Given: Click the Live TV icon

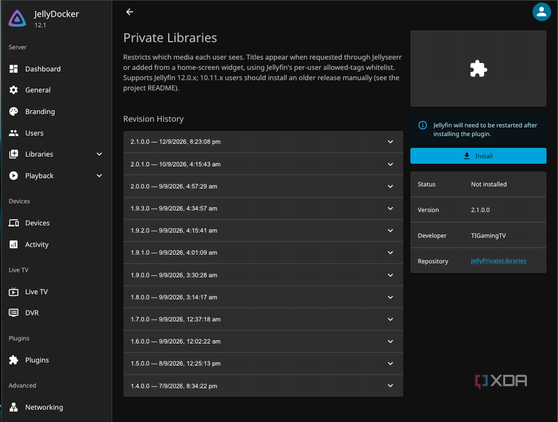Looking at the screenshot, I should (14, 292).
